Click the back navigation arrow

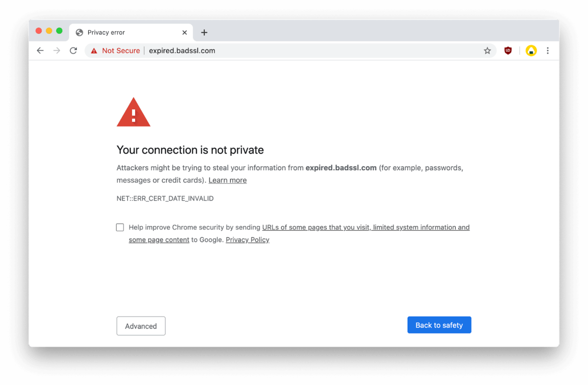40,51
